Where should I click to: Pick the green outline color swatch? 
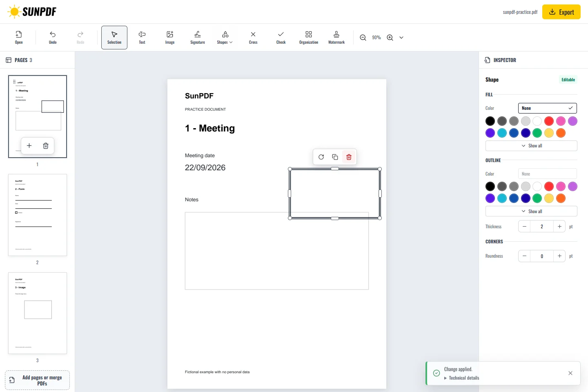tap(537, 198)
